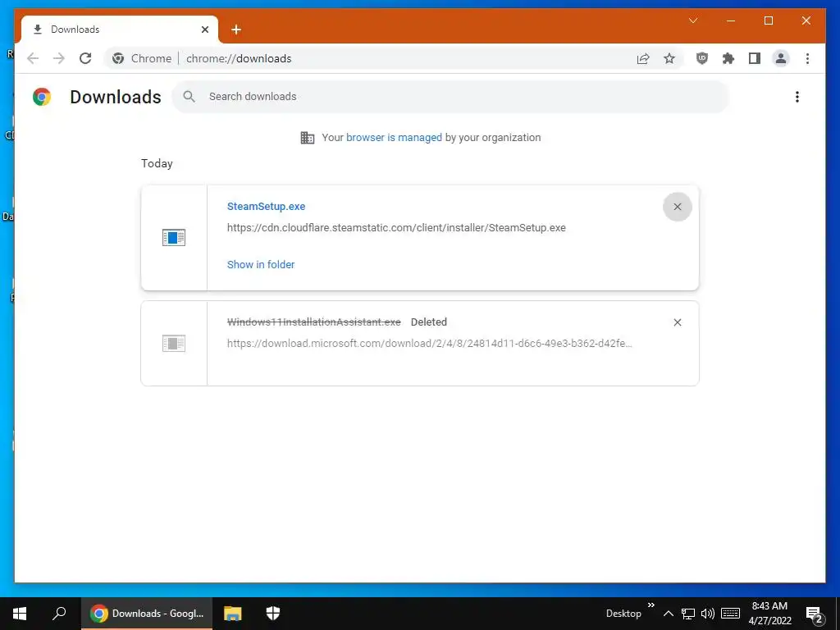The height and width of the screenshot is (630, 840).
Task: Maximize the Chrome window
Action: (x=768, y=21)
